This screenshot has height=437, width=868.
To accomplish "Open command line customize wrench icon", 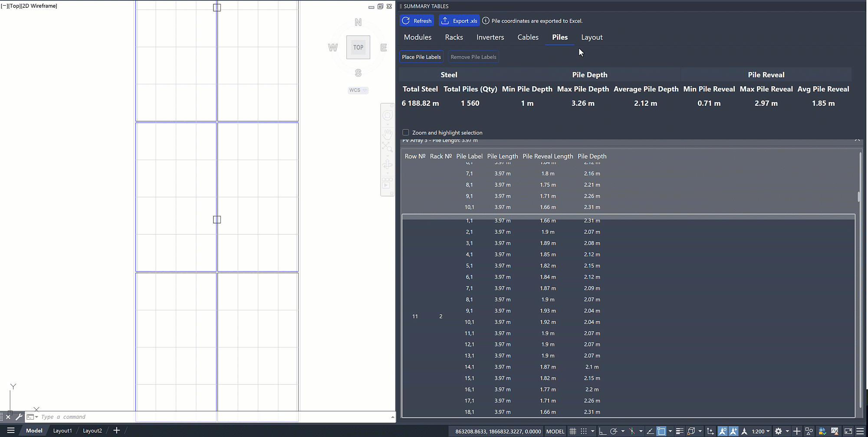I will click(19, 417).
